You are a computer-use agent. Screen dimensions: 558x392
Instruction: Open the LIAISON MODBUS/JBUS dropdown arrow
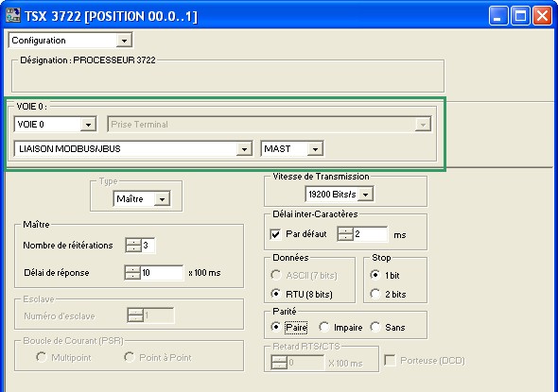pos(244,149)
